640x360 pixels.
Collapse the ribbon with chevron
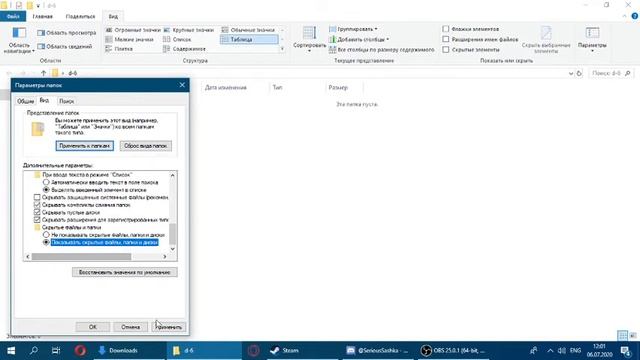coord(624,16)
